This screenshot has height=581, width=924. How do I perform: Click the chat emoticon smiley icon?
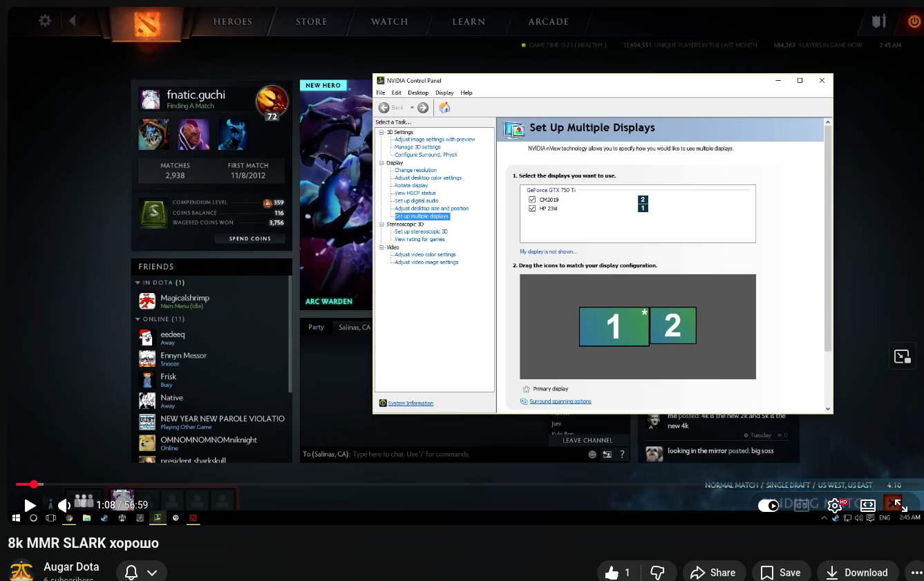click(592, 454)
